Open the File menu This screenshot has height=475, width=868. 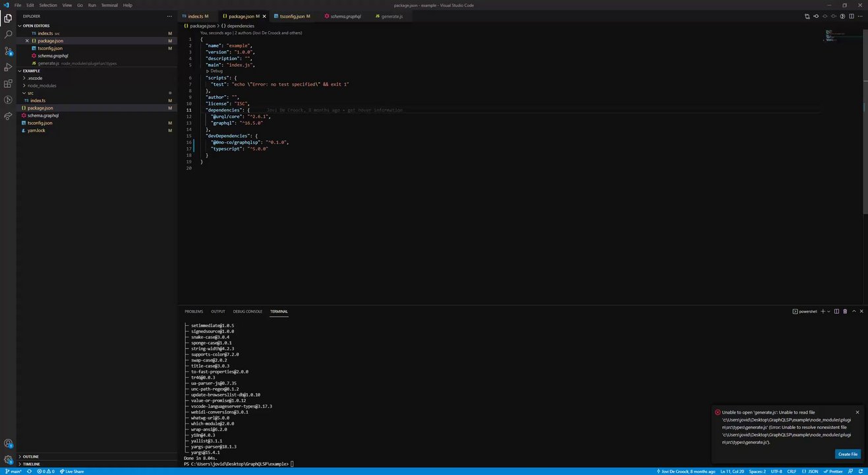click(x=18, y=5)
